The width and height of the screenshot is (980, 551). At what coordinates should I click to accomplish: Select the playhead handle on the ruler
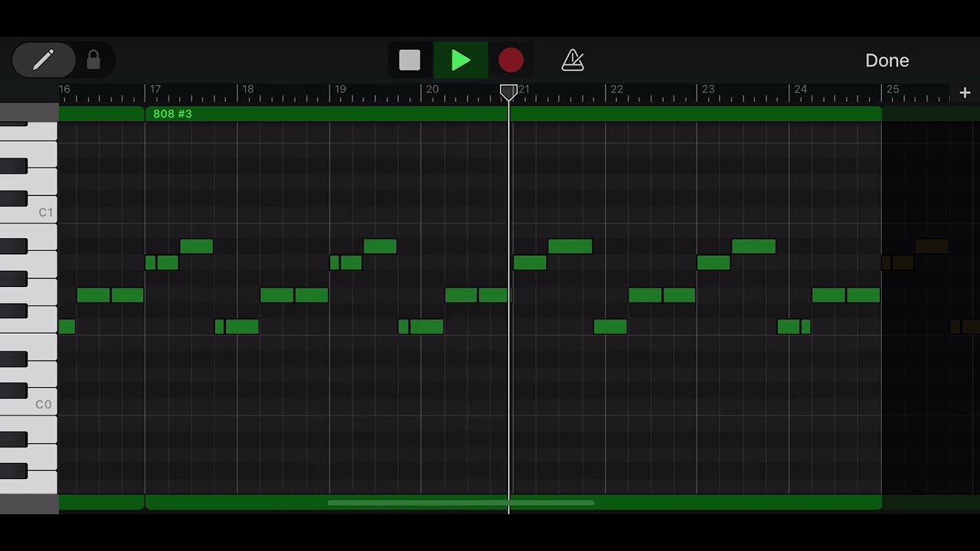point(508,93)
